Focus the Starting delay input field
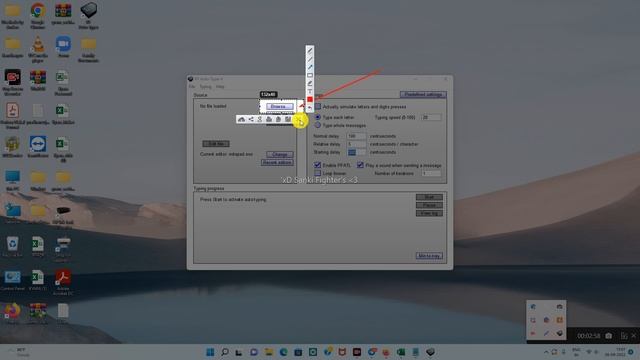 pyautogui.click(x=357, y=152)
